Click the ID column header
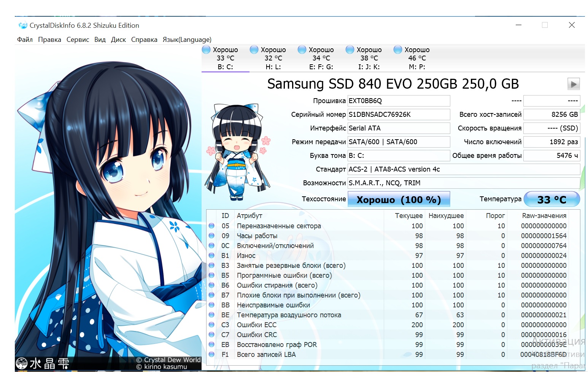This screenshot has height=382, width=588. point(225,216)
